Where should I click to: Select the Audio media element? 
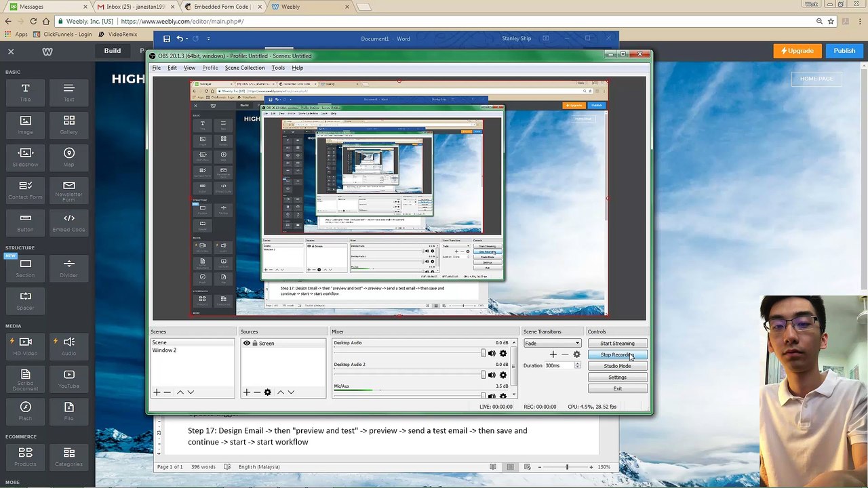pyautogui.click(x=68, y=346)
